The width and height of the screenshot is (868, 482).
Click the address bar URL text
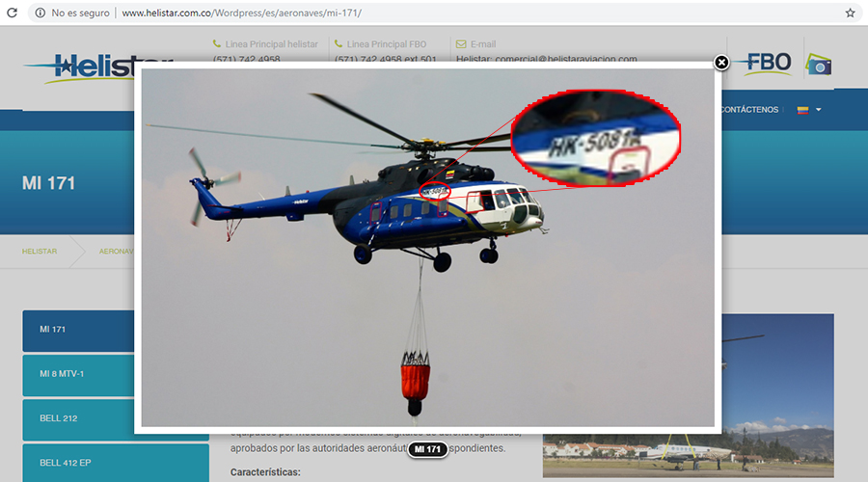coord(241,13)
